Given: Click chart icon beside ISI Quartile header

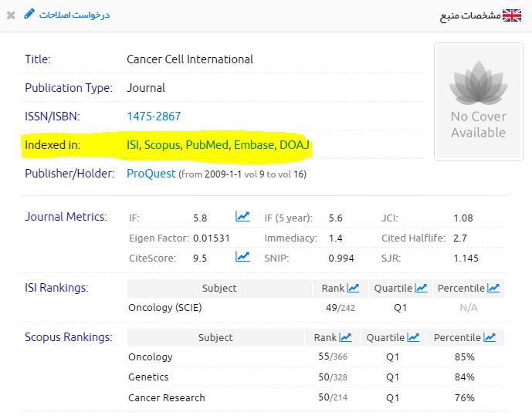Looking at the screenshot, I should (x=421, y=288).
